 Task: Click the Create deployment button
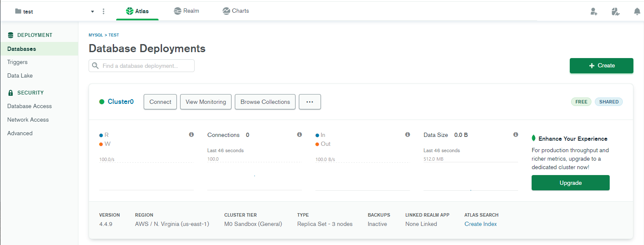click(x=601, y=66)
